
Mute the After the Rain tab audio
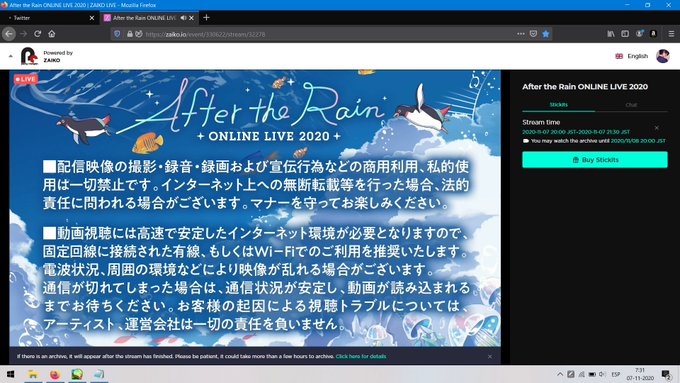click(183, 18)
